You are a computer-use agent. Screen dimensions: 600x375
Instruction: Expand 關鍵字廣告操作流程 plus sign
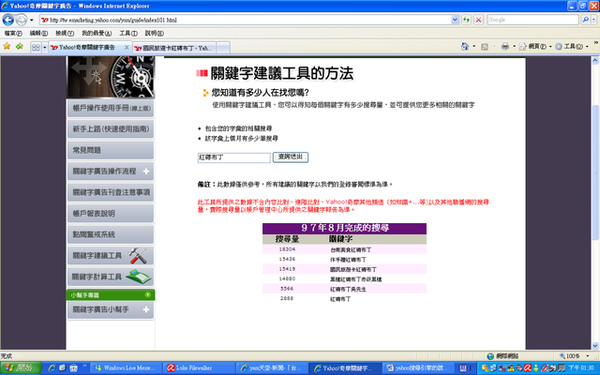coord(146,171)
